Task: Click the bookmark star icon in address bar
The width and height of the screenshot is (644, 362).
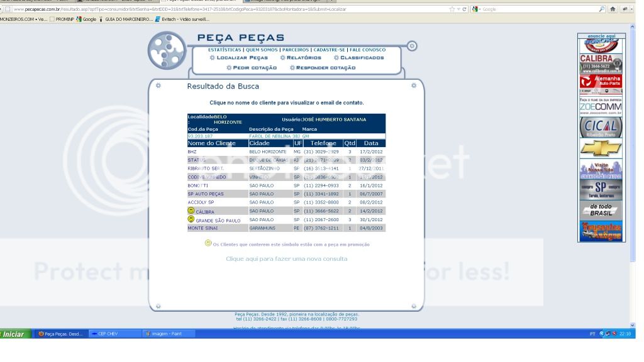Action: point(452,9)
